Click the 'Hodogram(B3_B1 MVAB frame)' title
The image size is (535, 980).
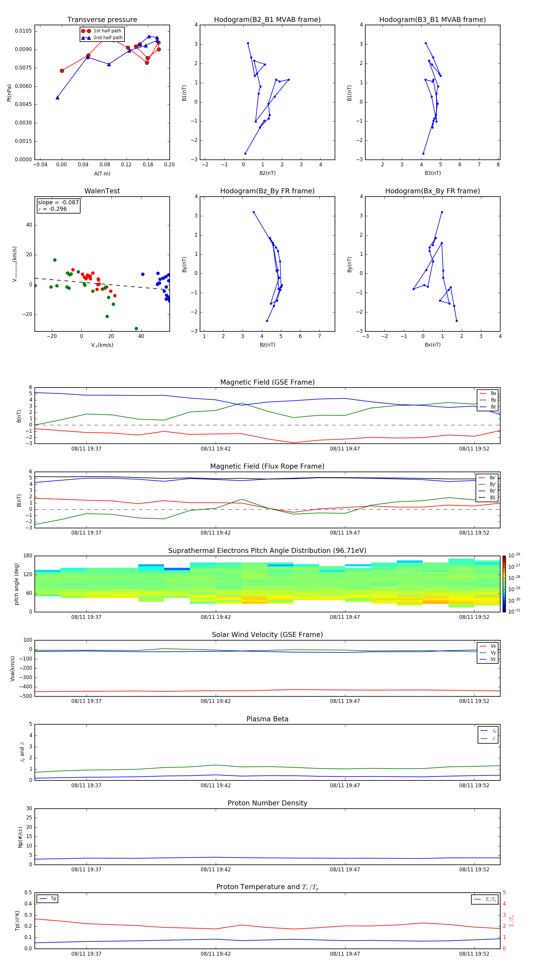click(x=432, y=20)
